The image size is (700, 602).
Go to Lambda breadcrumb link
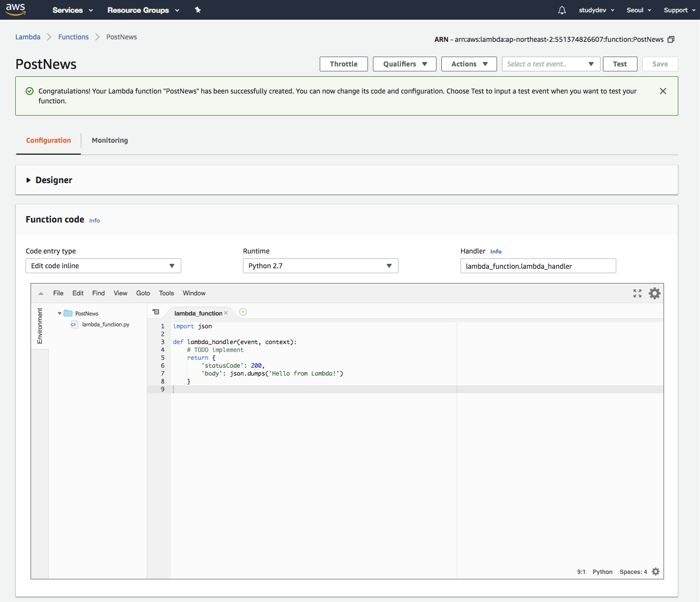click(28, 37)
